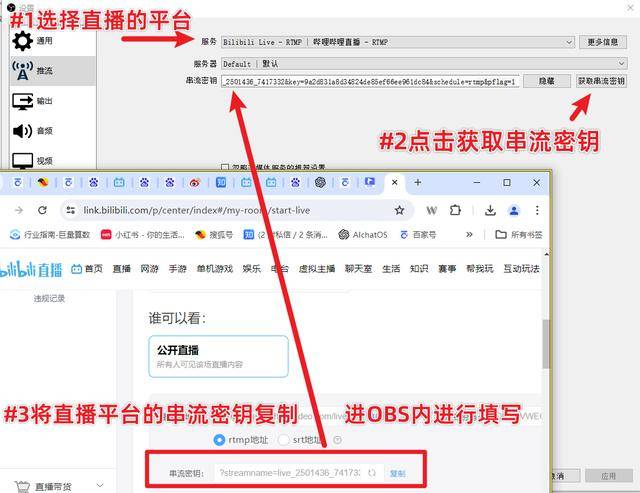Open 通用 general settings in OBS sidebar
The height and width of the screenshot is (493, 640).
tap(33, 41)
